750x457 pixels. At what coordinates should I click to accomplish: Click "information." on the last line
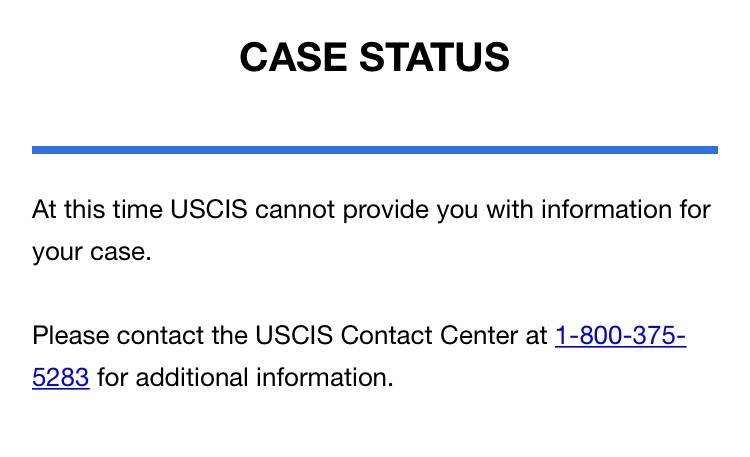tap(324, 377)
